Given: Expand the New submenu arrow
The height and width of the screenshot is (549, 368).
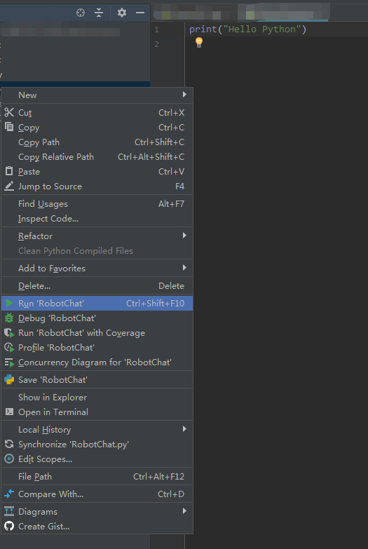Looking at the screenshot, I should pos(184,95).
